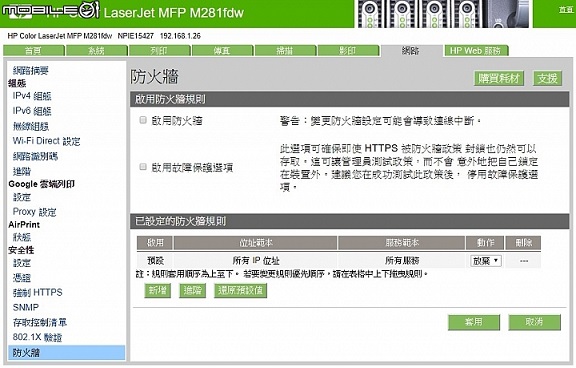This screenshot has height=368, width=576.
Task: Click the Mobile01 logo in header
Action: [x=51, y=10]
